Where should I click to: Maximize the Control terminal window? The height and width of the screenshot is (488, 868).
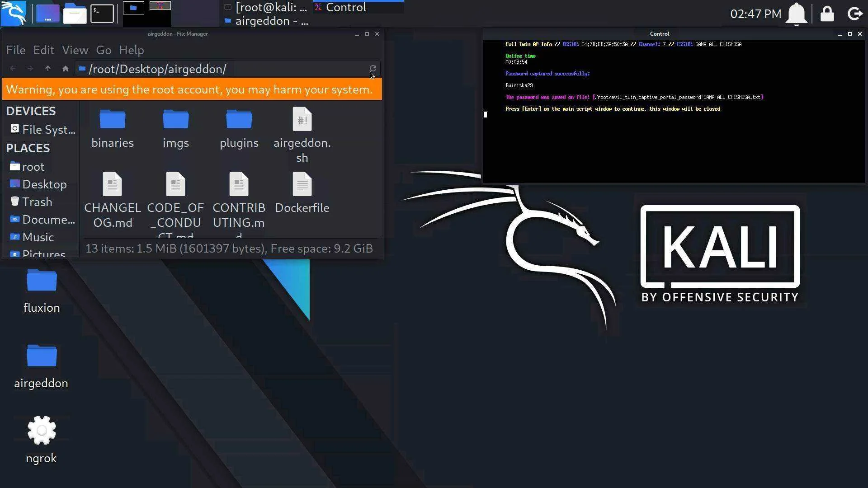click(x=849, y=34)
